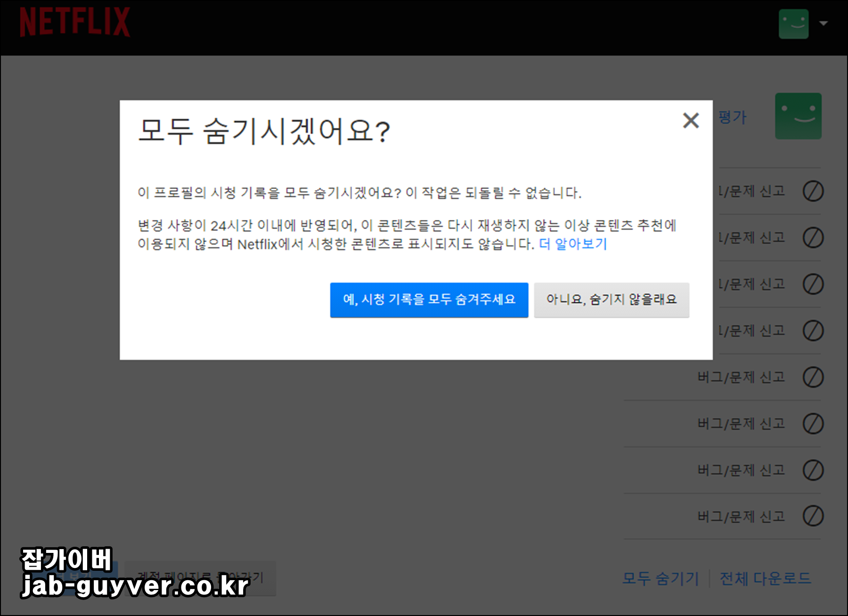Click the green profile icon beside 평가
848x616 pixels.
798,116
